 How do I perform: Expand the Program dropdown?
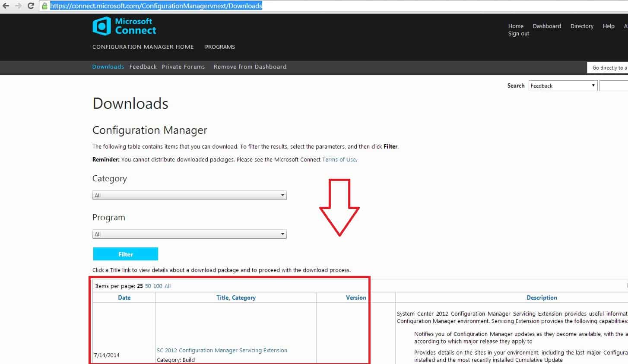pos(190,234)
